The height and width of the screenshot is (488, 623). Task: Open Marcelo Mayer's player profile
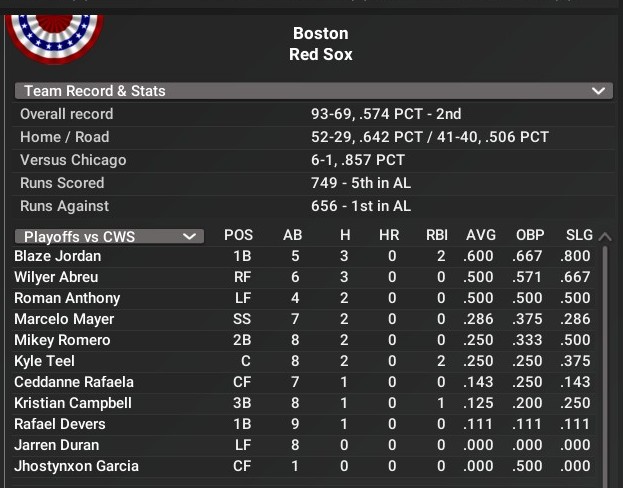[64, 319]
